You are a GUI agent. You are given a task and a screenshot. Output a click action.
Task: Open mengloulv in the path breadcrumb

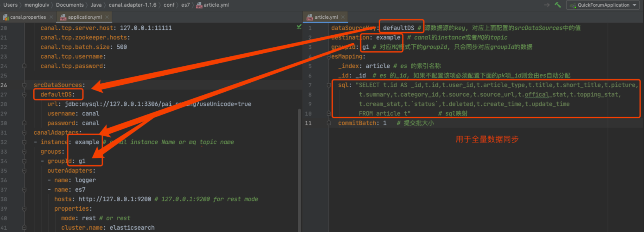point(37,5)
